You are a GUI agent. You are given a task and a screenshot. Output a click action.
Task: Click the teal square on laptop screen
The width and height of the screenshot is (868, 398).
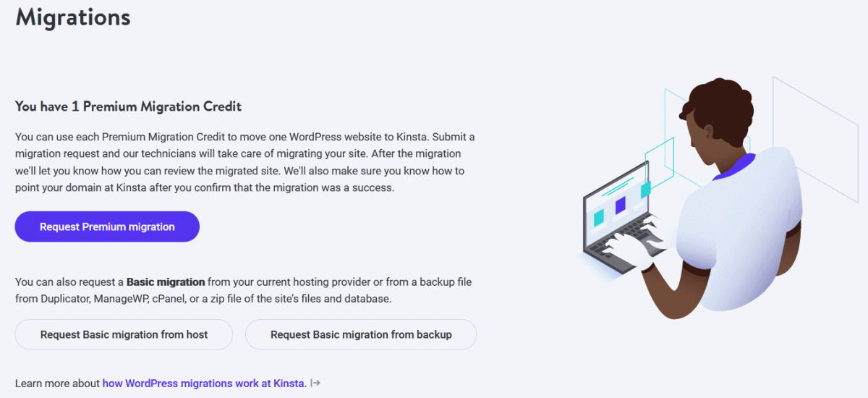point(599,217)
